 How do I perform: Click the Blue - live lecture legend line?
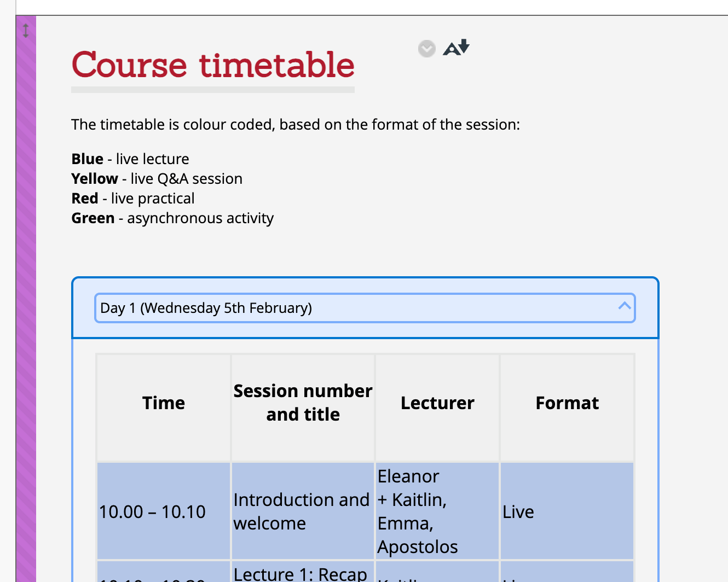(130, 159)
